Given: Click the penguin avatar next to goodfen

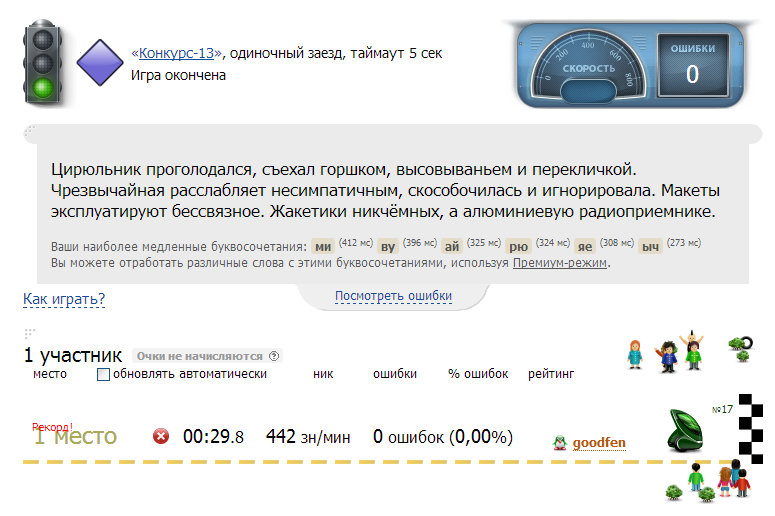Looking at the screenshot, I should (560, 443).
